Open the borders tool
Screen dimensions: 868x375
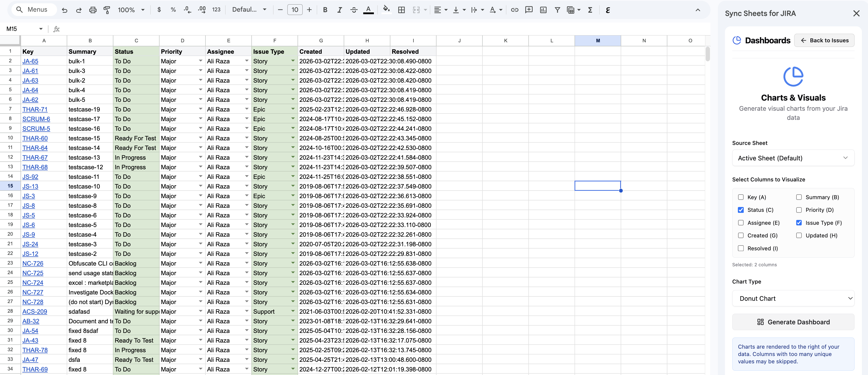[401, 10]
